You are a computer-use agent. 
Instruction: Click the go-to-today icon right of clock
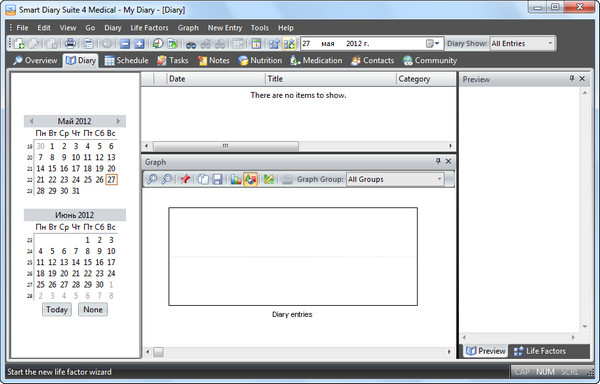[x=173, y=44]
